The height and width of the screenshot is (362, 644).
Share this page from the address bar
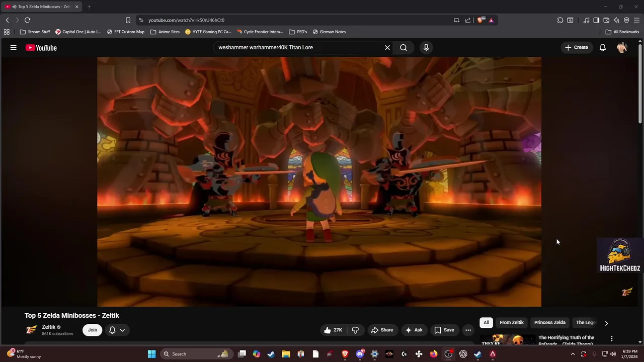(468, 20)
